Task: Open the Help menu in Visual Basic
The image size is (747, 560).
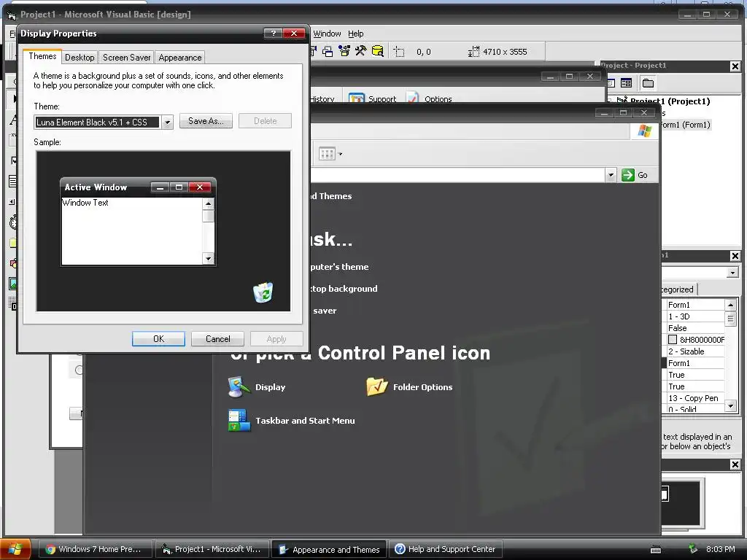Action: point(355,34)
